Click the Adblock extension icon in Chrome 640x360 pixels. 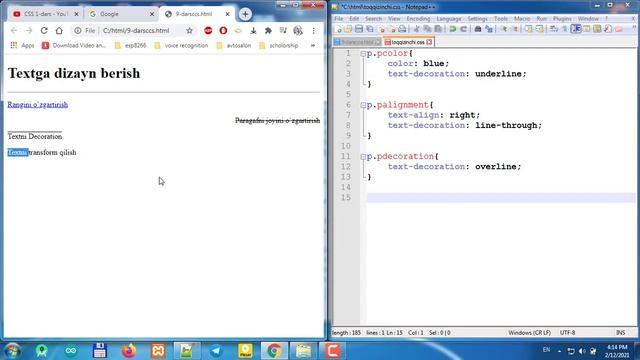coord(208,31)
